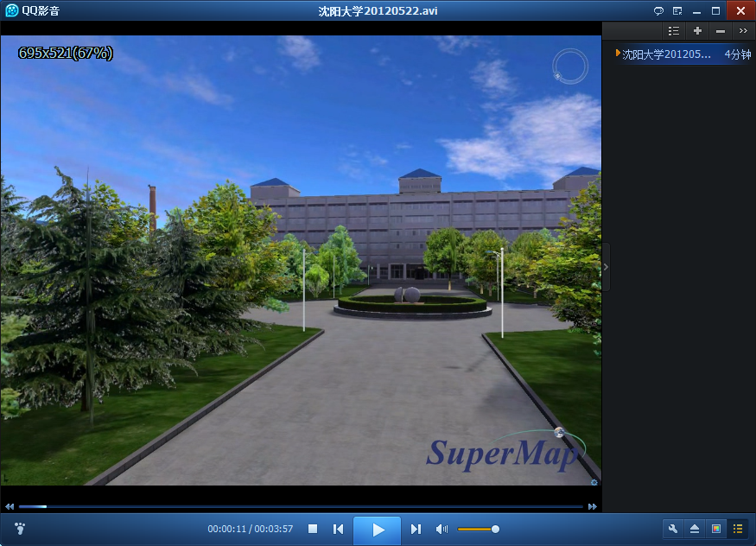The width and height of the screenshot is (756, 546).
Task: Expand more playlist options double-chevron
Action: point(743,31)
